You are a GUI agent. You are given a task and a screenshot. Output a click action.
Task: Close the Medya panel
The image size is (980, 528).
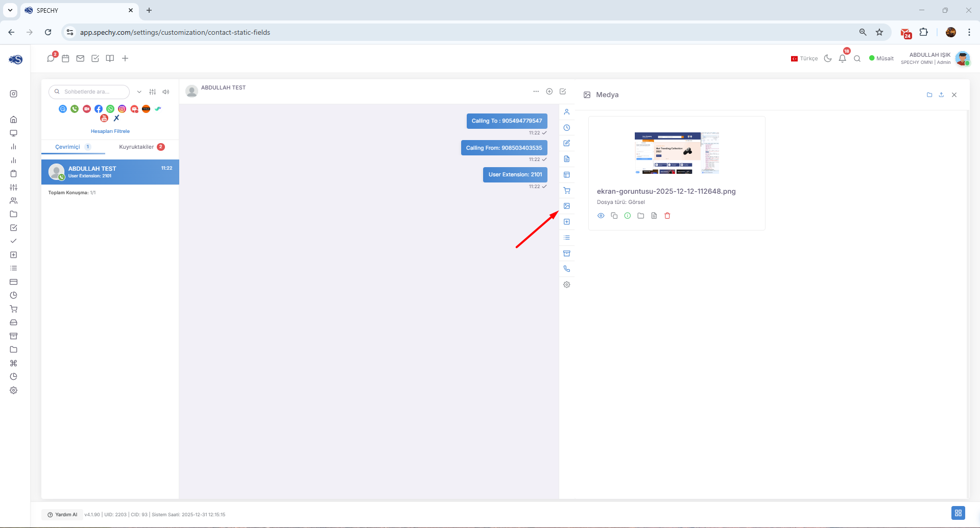coord(954,95)
